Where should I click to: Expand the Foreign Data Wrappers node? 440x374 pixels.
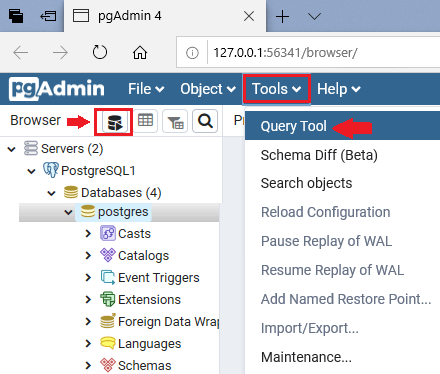pyautogui.click(x=88, y=321)
